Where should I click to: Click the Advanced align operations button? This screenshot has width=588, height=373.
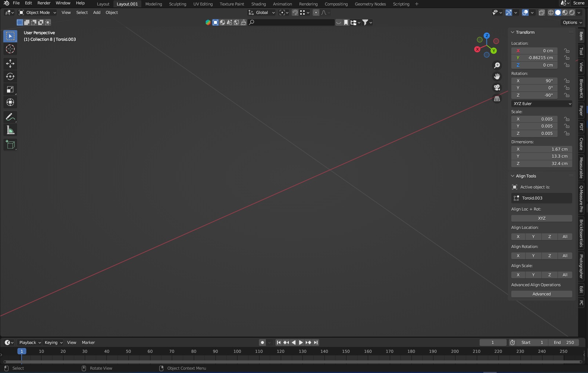(542, 294)
